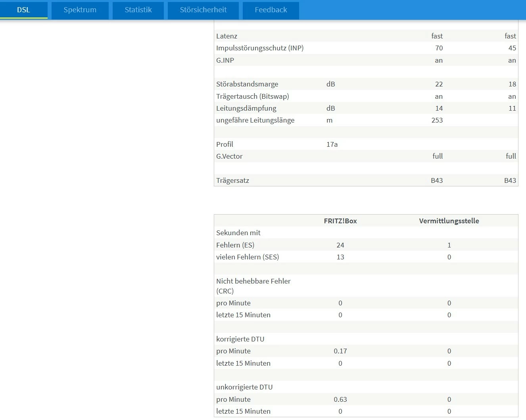This screenshot has height=420, width=526.
Task: Open the Statistik tab
Action: coord(138,10)
